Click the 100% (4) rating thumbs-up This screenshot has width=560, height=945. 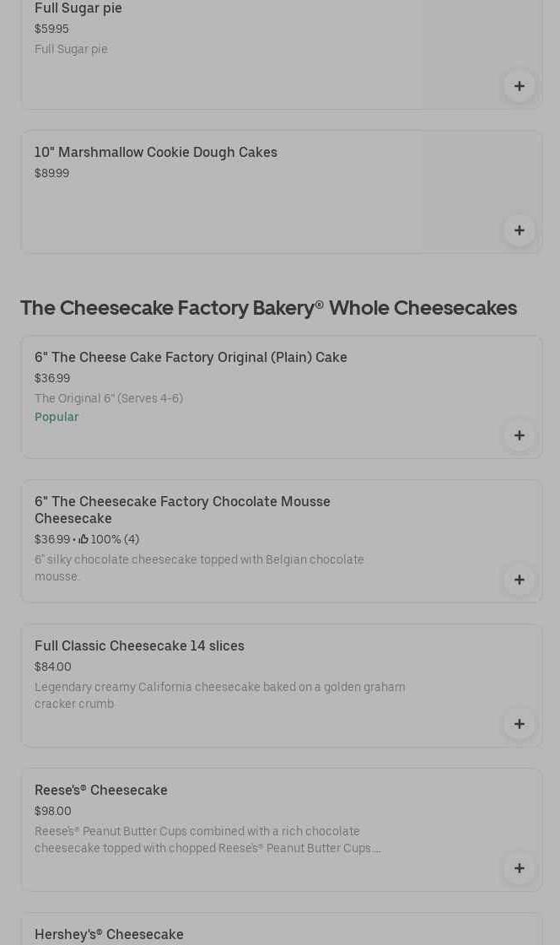coord(83,540)
